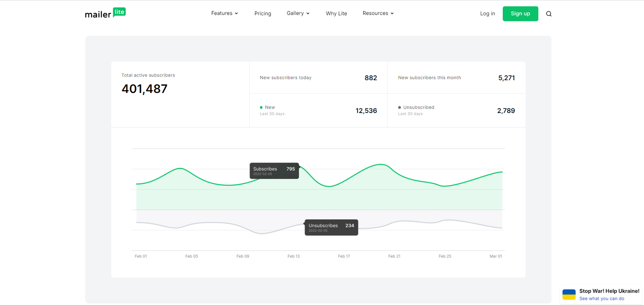Open the search magnifier icon
The width and height of the screenshot is (644, 305).
[x=549, y=14]
